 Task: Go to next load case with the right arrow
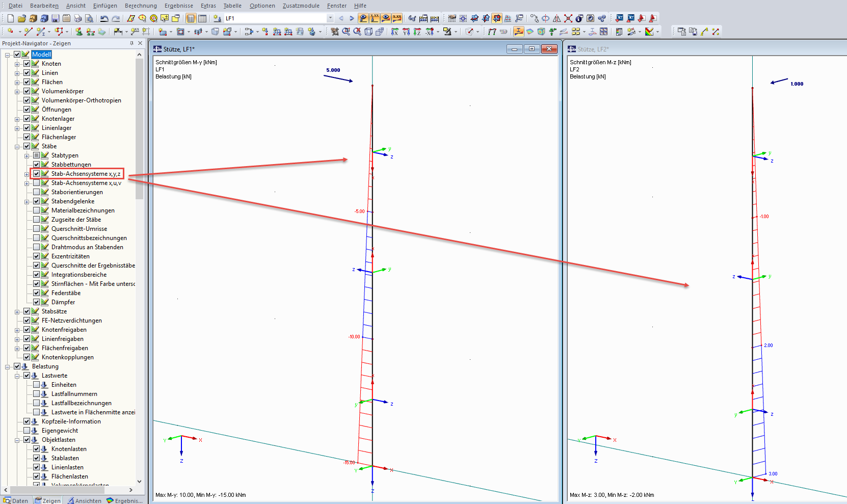(352, 18)
